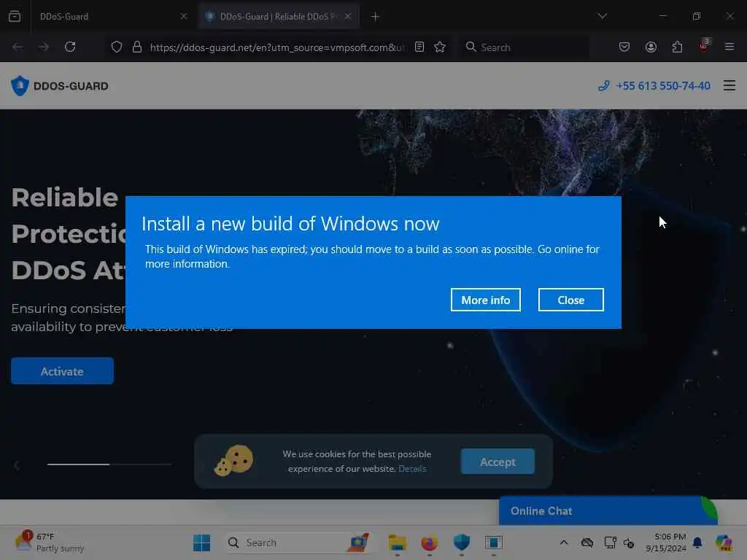Select the DDoS-Guard Reliable DDoS tab
This screenshot has height=560, width=747.
coord(279,16)
